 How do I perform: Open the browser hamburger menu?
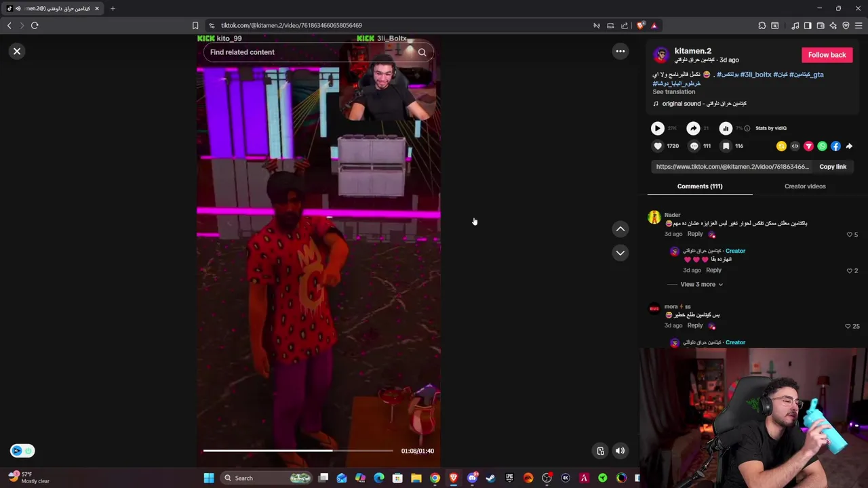pyautogui.click(x=859, y=26)
